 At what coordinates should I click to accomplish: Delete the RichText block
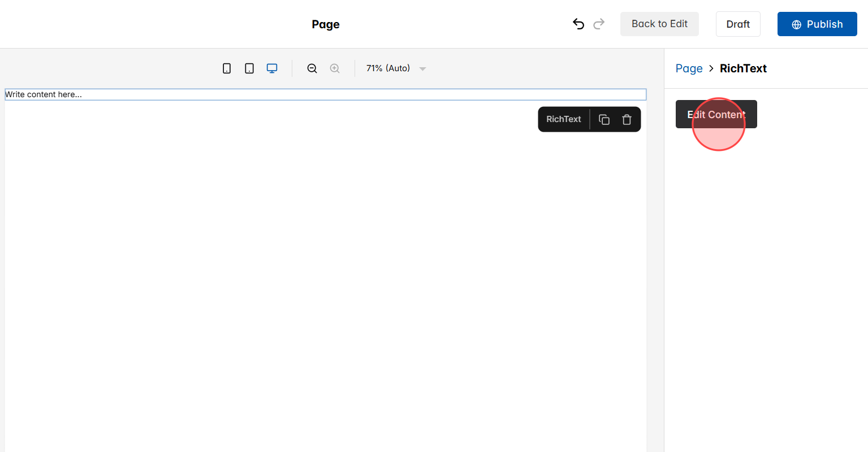[x=627, y=119]
